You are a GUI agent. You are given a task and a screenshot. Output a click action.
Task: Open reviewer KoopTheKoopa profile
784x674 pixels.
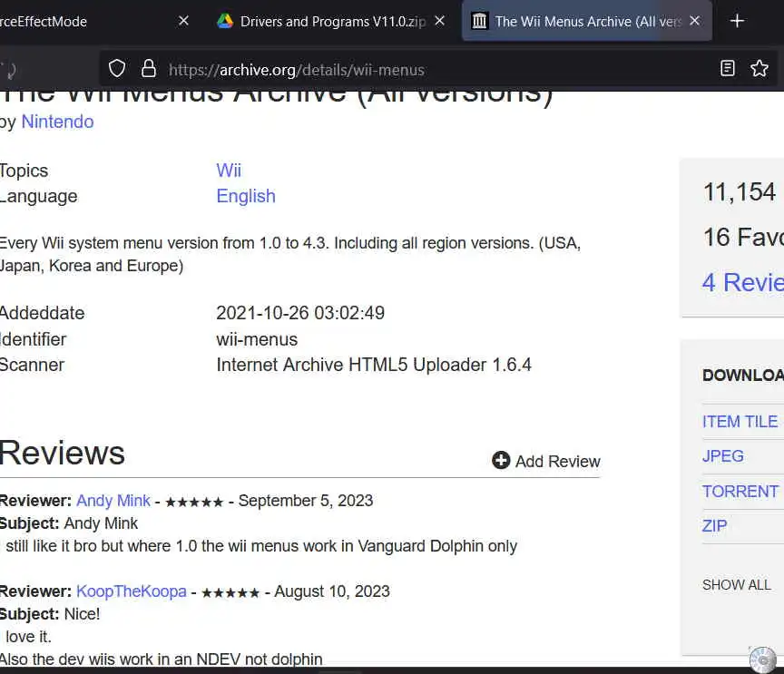tap(131, 591)
